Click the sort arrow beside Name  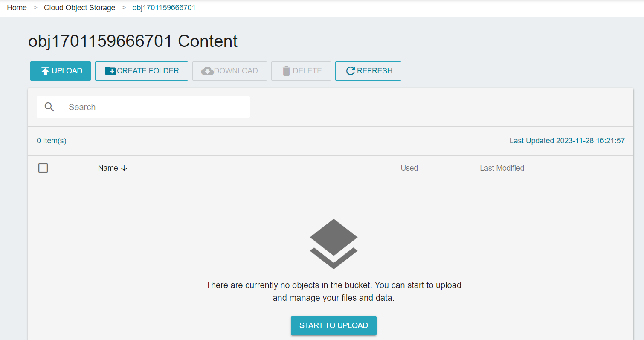click(124, 168)
